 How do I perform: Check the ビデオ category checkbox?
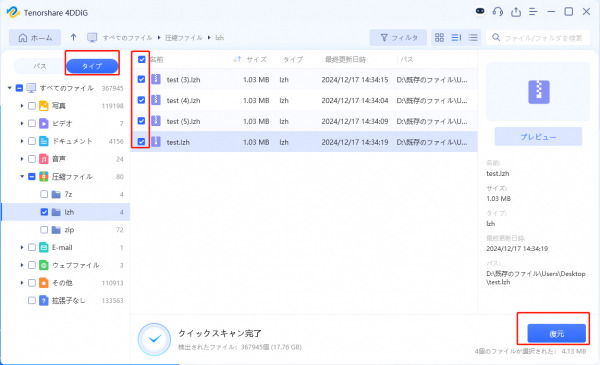pos(32,123)
